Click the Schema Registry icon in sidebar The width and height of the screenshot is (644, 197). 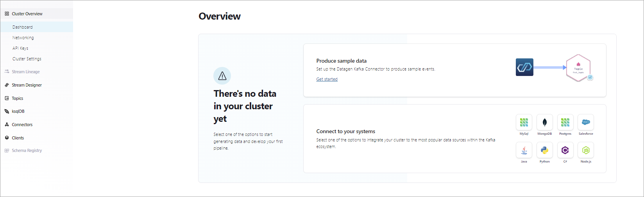(7, 150)
